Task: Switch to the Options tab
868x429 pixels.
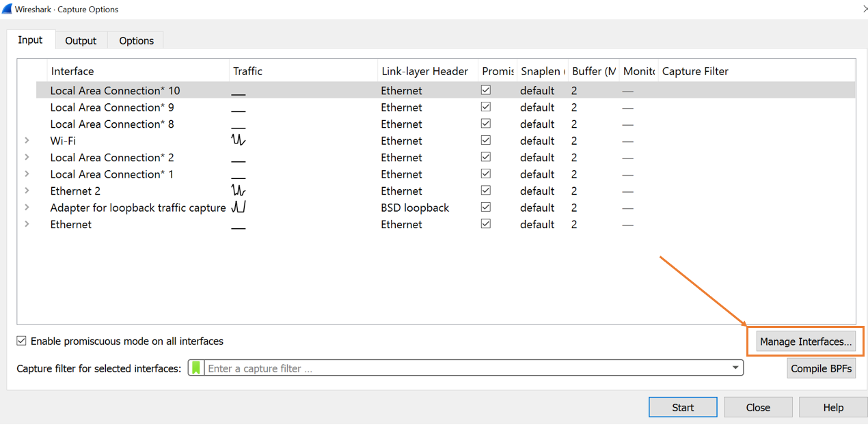Action: point(137,40)
